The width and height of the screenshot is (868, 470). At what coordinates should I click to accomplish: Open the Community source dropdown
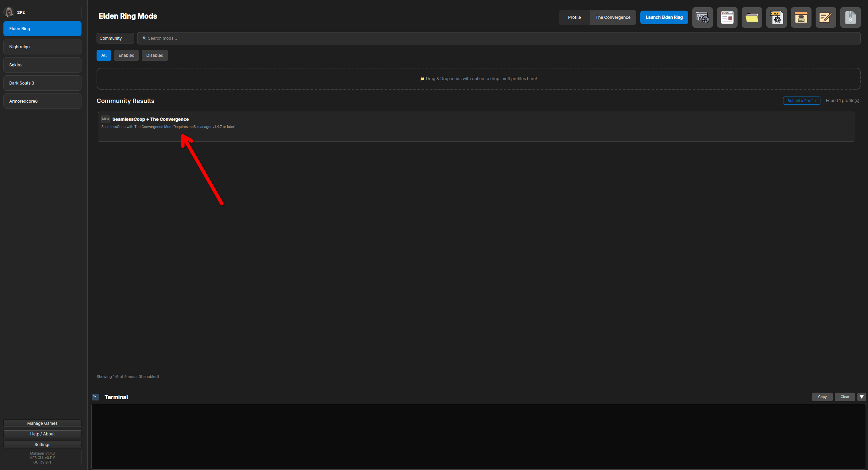pos(115,38)
